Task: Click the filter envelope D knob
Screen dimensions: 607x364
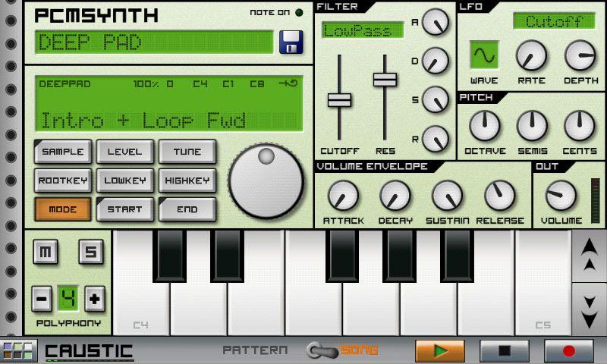Action: 435,61
